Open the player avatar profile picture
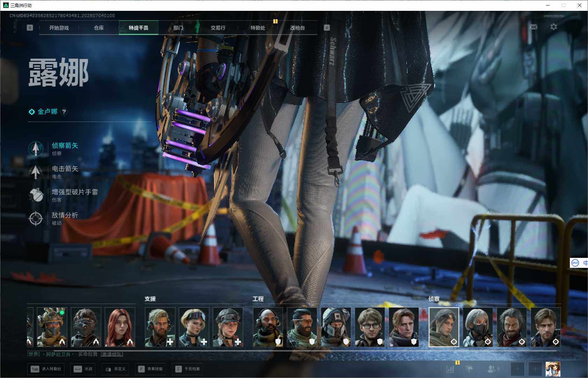The width and height of the screenshot is (588, 378). [x=553, y=369]
